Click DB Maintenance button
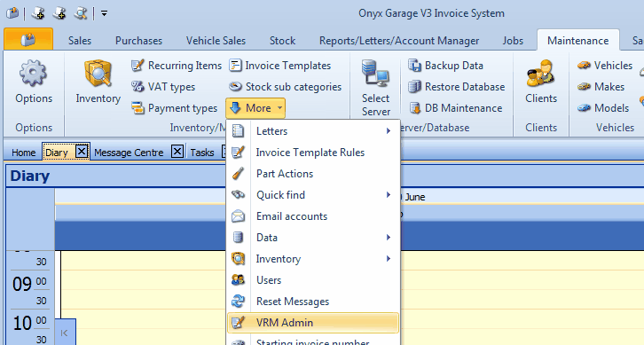This screenshot has height=345, width=644. (x=455, y=108)
